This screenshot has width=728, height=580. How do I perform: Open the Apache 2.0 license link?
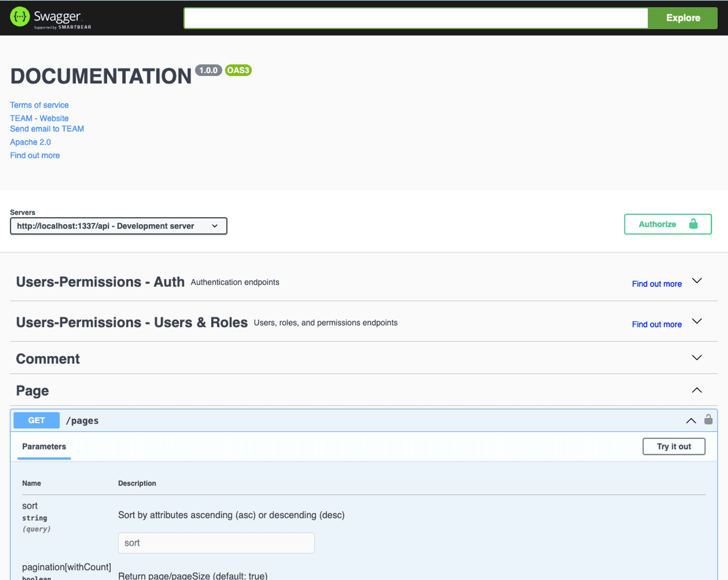pyautogui.click(x=30, y=142)
